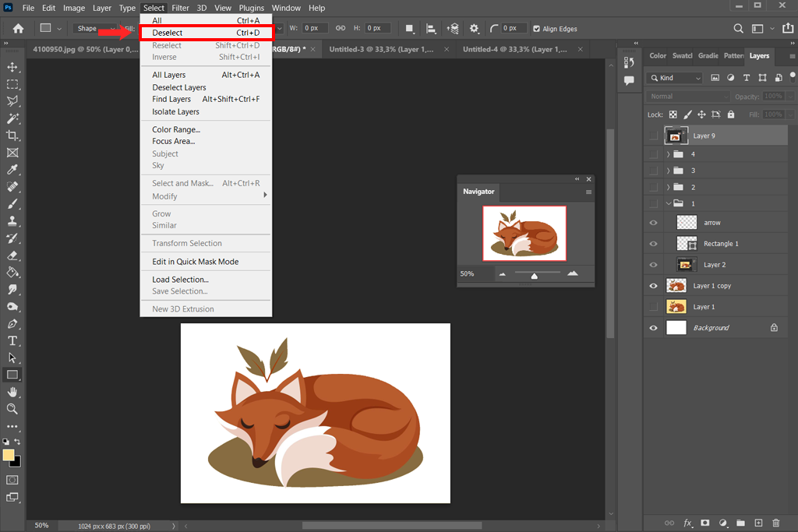Toggle visibility of Rectangle 1 layer
The width and height of the screenshot is (798, 532).
tap(654, 244)
